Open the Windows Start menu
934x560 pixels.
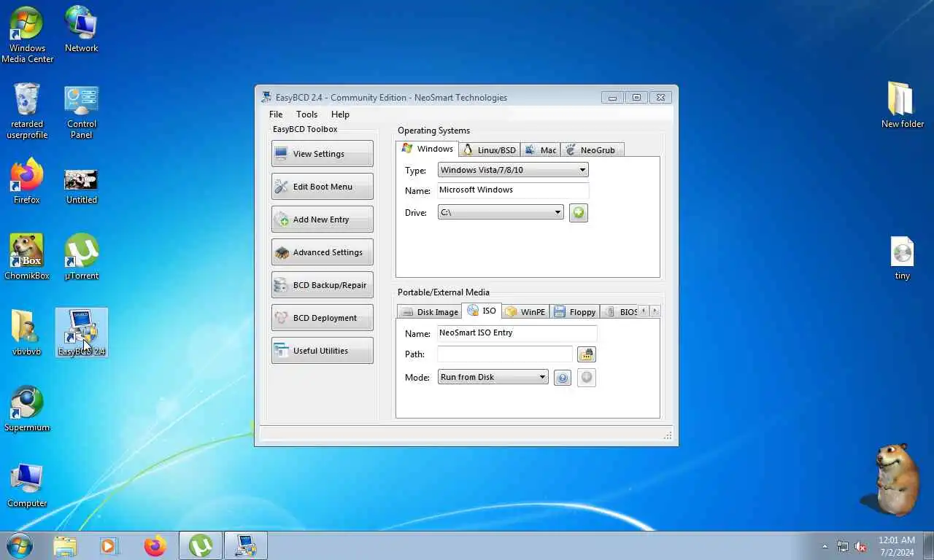[x=19, y=545]
